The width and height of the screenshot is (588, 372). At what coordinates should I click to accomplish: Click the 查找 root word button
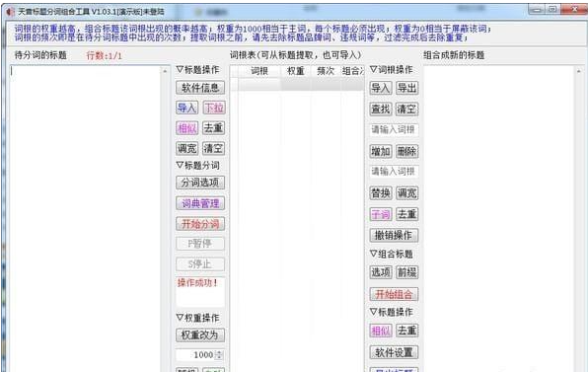381,110
